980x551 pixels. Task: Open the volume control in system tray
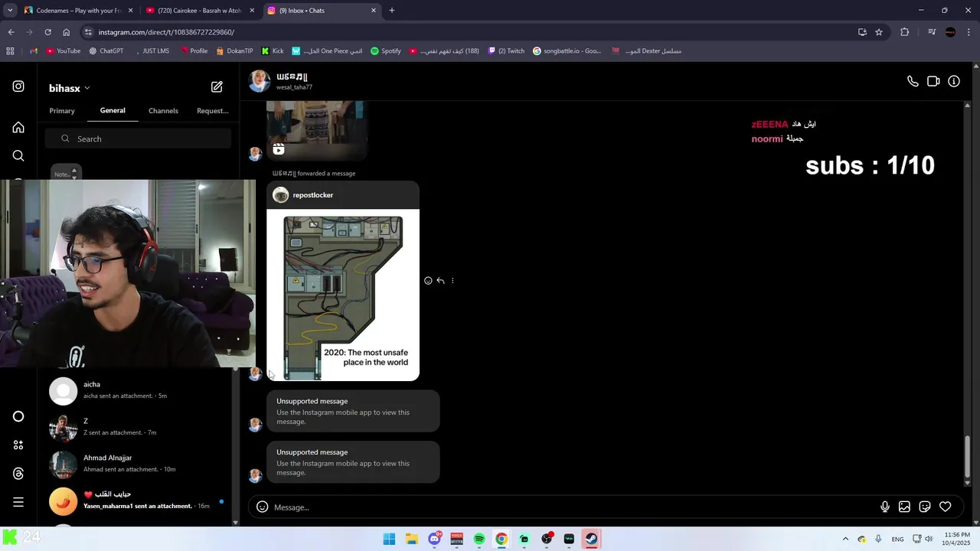(929, 539)
